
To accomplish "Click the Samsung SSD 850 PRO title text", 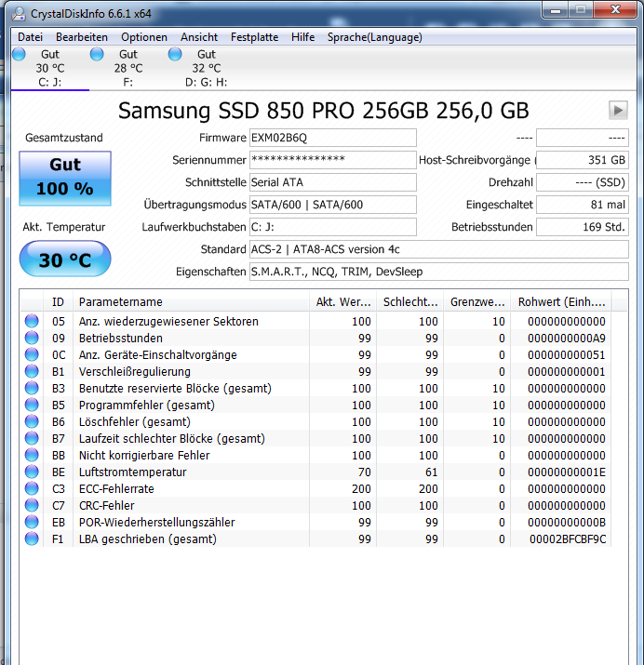I will point(323,111).
